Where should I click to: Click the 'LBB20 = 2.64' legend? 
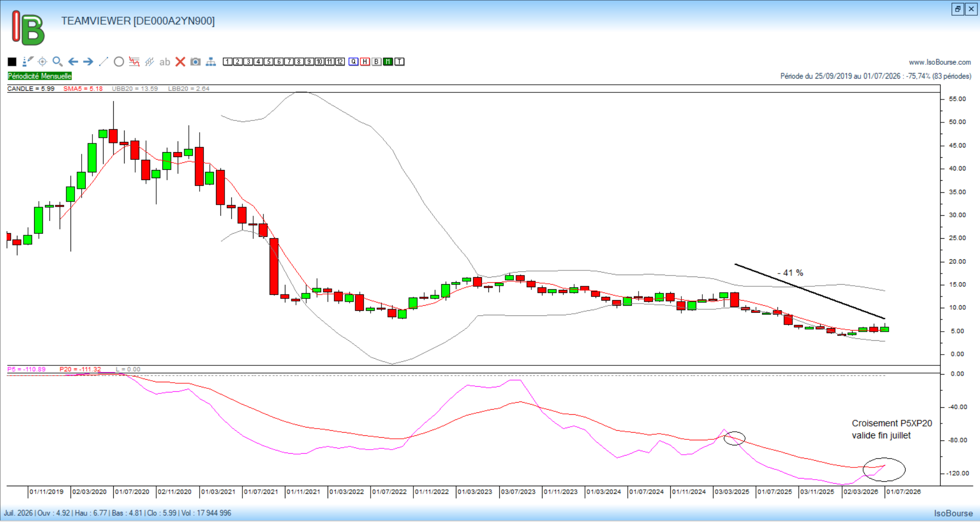click(x=189, y=89)
